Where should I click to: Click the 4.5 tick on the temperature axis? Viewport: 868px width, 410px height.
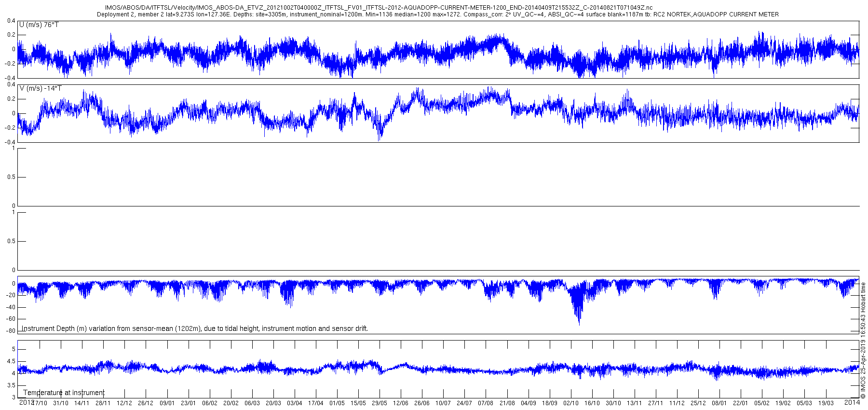coord(11,361)
